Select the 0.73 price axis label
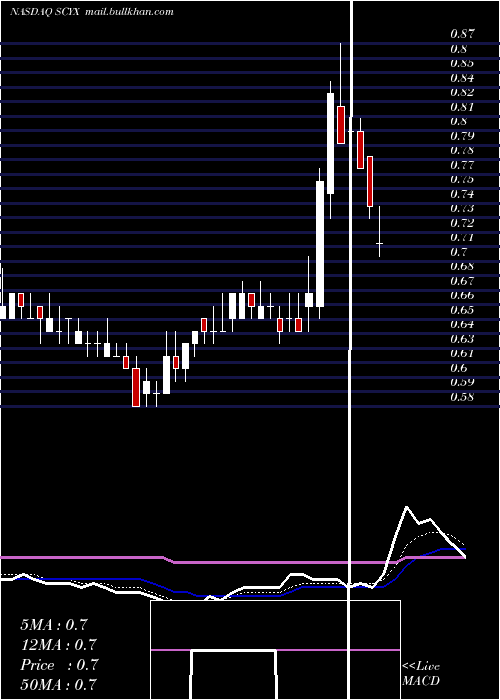The height and width of the screenshot is (700, 500). pyautogui.click(x=462, y=208)
